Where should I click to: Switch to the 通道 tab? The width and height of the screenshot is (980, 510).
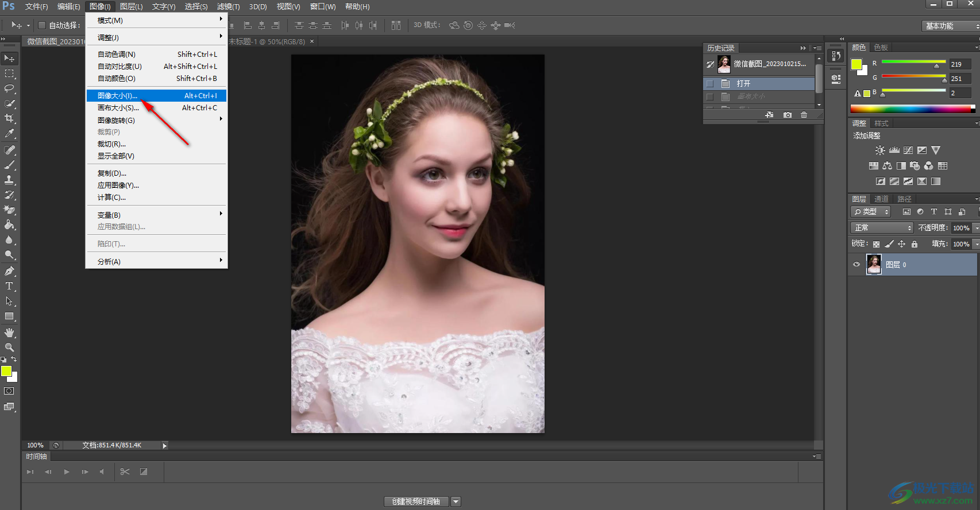point(881,199)
